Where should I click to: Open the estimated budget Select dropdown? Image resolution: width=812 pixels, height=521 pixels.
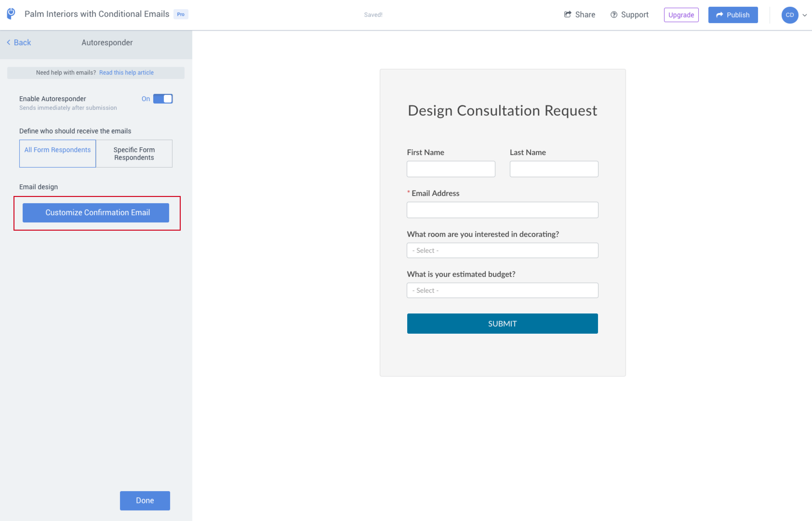502,290
